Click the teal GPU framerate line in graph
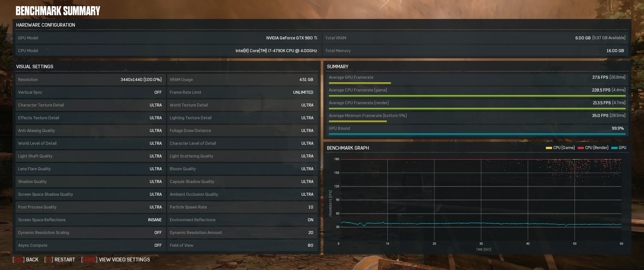Image resolution: width=644 pixels, height=270 pixels. coord(481,223)
